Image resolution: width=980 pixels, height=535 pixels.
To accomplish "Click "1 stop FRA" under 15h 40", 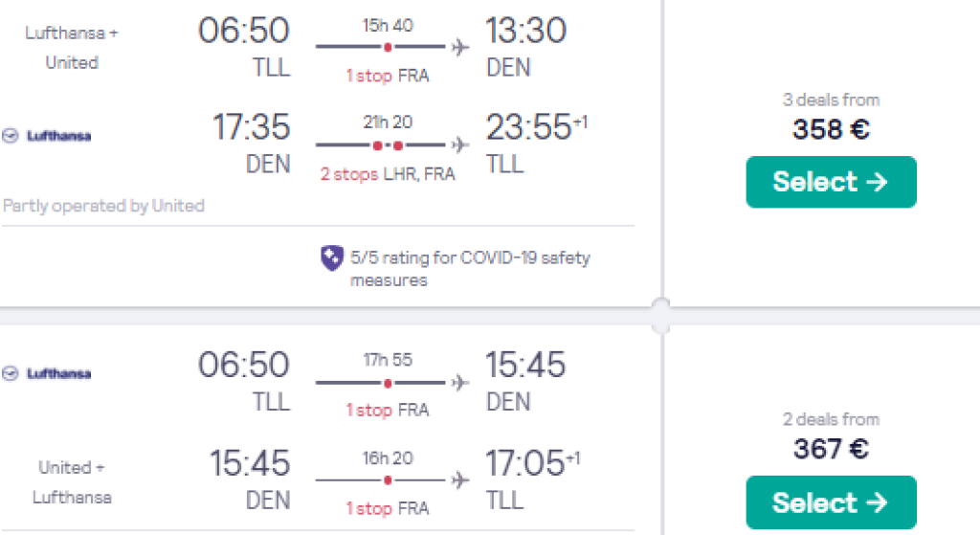I will [388, 76].
